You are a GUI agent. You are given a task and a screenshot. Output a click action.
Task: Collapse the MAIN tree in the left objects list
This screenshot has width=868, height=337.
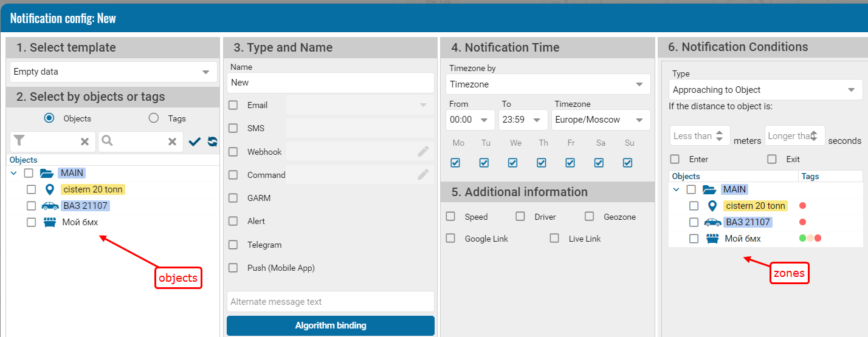point(14,173)
